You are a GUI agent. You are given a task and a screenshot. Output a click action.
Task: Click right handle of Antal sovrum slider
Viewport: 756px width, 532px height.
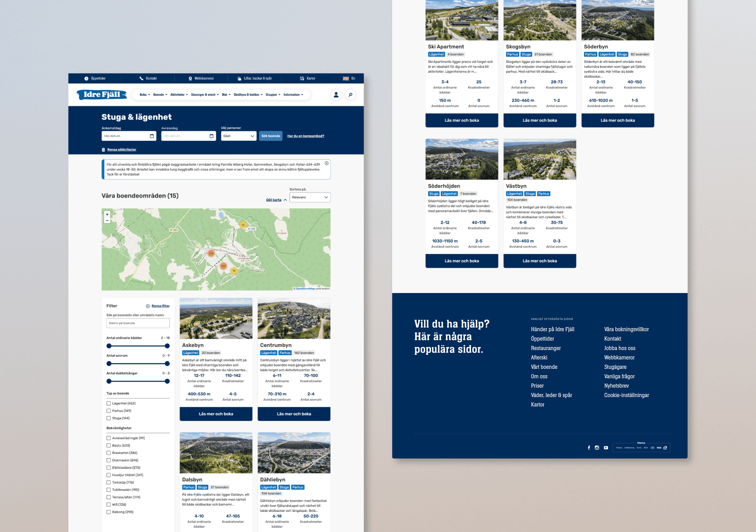(167, 364)
